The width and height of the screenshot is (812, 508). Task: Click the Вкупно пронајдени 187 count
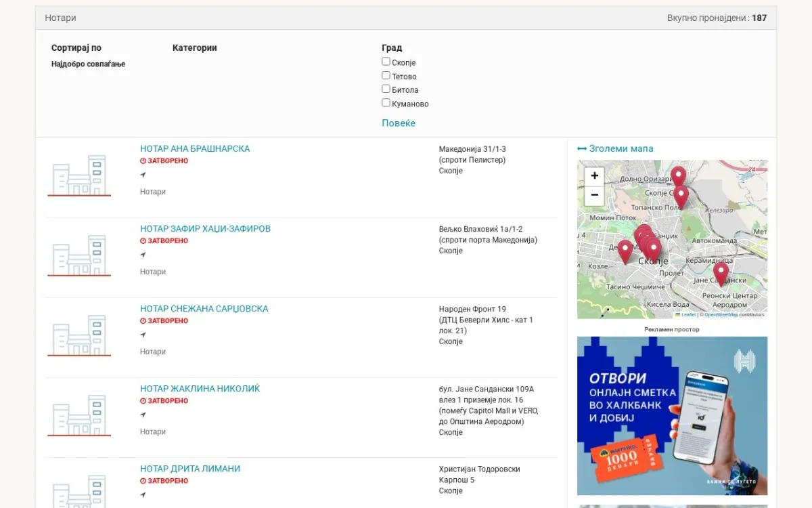pyautogui.click(x=717, y=18)
